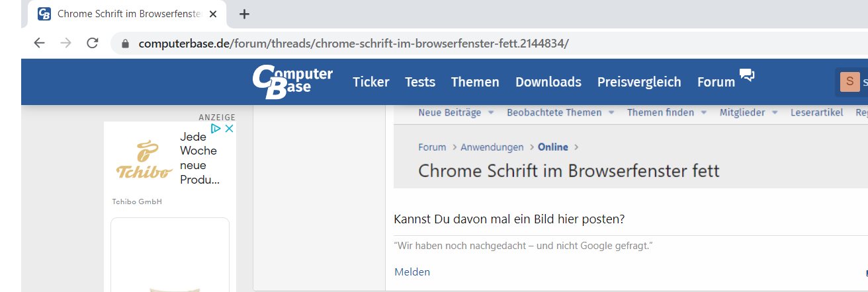The height and width of the screenshot is (292, 868).
Task: Expand the Beobachtete Themen dropdown arrow
Action: pos(611,113)
